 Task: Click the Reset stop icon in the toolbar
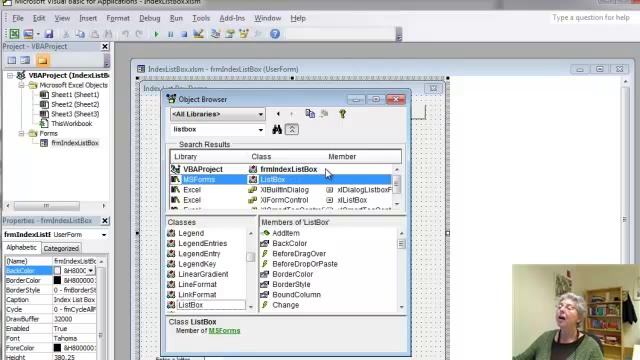(184, 34)
